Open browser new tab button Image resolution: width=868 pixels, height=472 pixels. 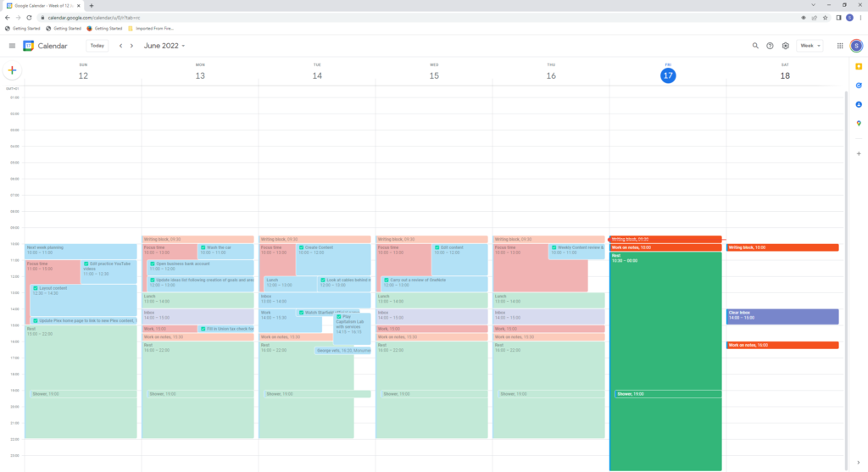[92, 6]
